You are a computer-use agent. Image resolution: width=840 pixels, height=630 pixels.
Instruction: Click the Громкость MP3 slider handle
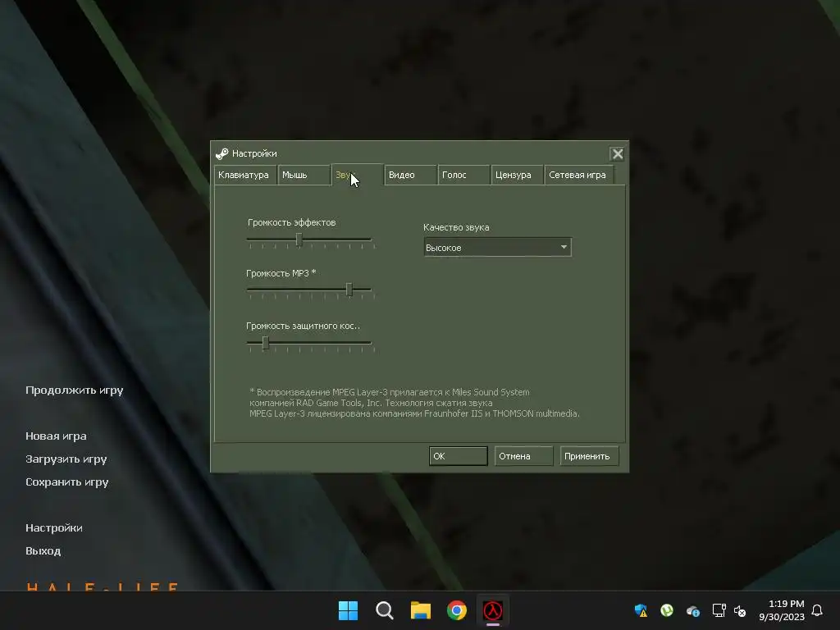click(349, 290)
